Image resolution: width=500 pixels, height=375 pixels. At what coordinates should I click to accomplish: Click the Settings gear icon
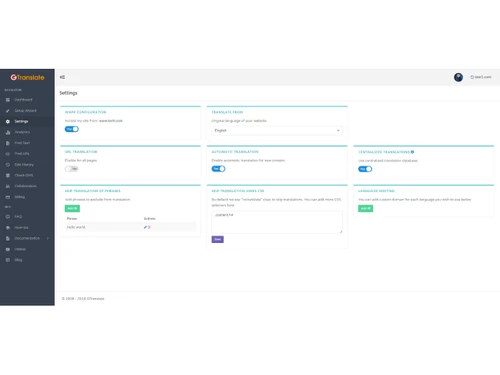click(8, 121)
